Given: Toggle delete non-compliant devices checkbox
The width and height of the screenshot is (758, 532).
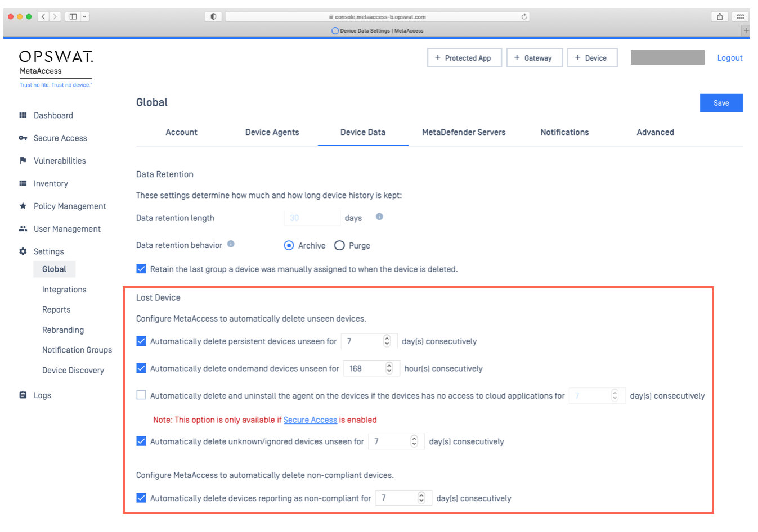Looking at the screenshot, I should click(141, 498).
